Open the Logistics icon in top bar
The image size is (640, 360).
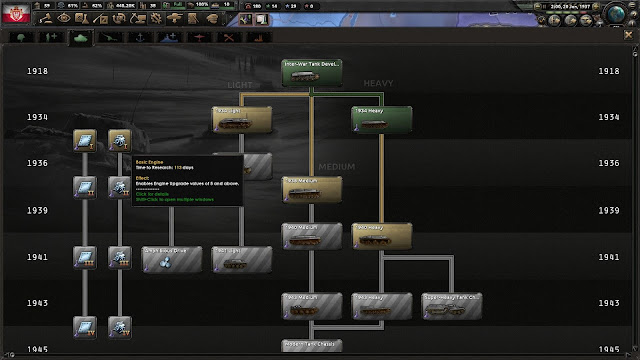(x=193, y=18)
